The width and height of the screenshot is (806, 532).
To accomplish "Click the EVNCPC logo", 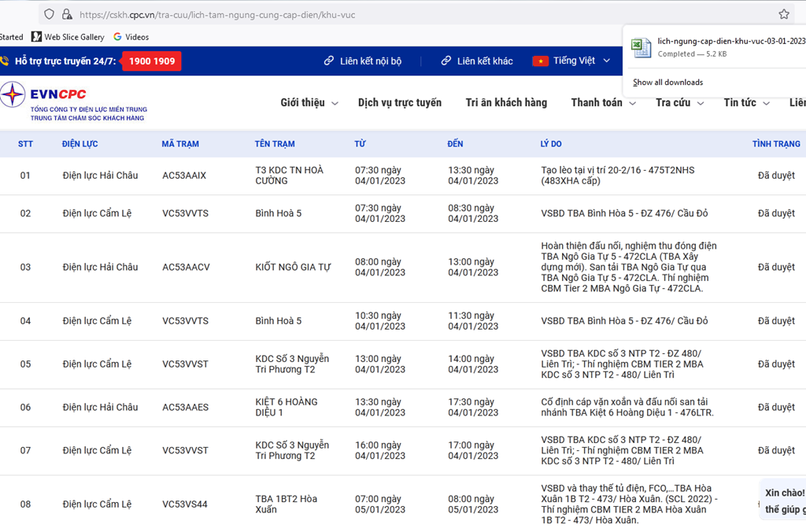I will pos(73,102).
